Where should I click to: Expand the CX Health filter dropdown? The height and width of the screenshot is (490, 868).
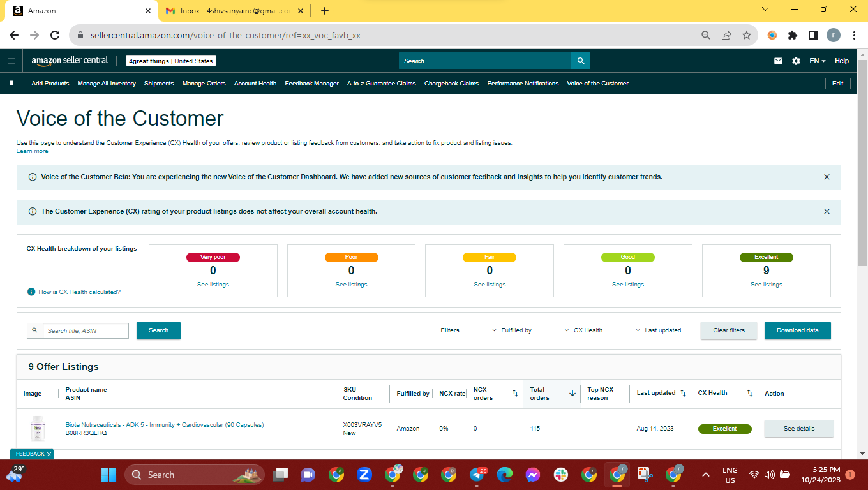(x=584, y=330)
